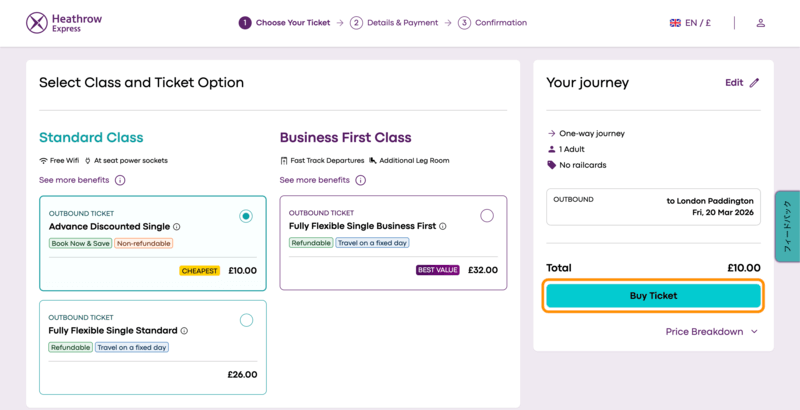The height and width of the screenshot is (410, 800).
Task: Click info icon next to Business First benefits
Action: pos(361,180)
